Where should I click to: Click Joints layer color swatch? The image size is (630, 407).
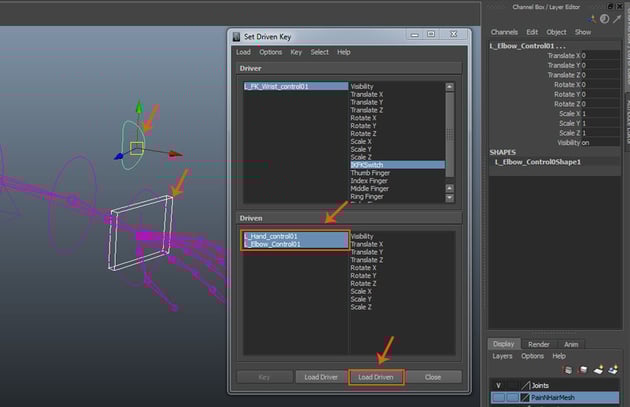tap(526, 385)
